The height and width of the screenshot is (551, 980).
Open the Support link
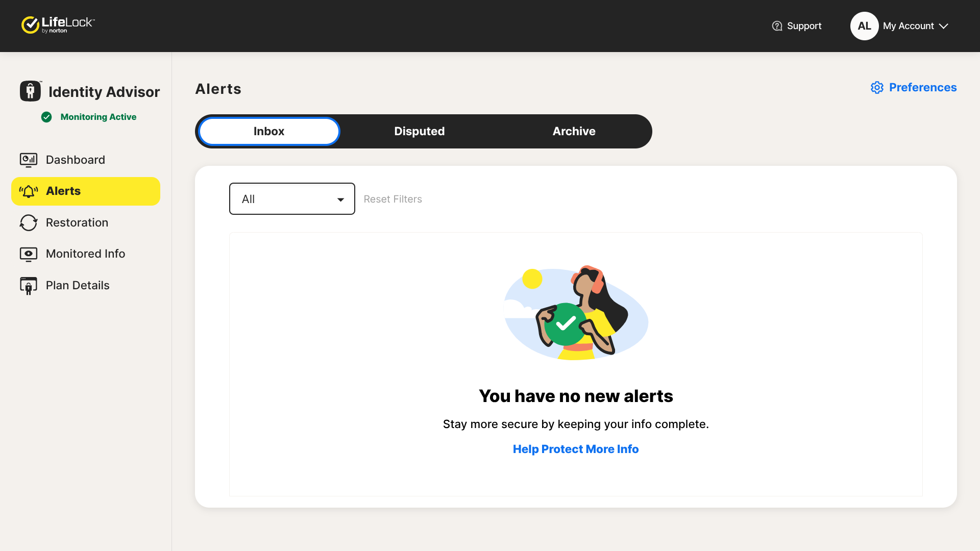tap(797, 26)
